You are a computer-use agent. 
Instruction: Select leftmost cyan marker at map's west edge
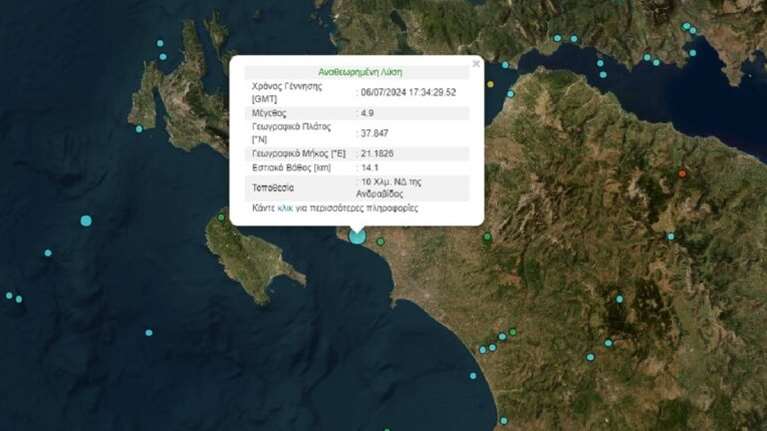coord(9,295)
